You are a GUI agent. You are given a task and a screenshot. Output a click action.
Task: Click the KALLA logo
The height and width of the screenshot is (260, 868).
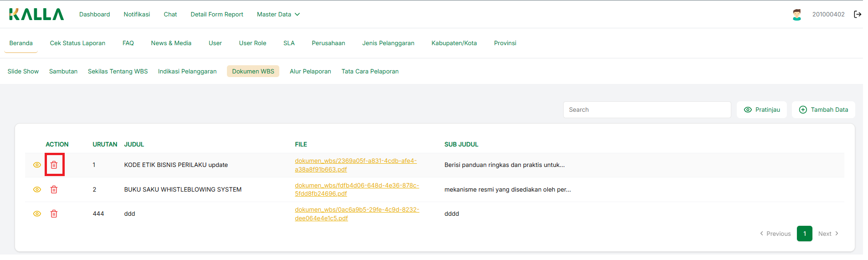pyautogui.click(x=36, y=14)
